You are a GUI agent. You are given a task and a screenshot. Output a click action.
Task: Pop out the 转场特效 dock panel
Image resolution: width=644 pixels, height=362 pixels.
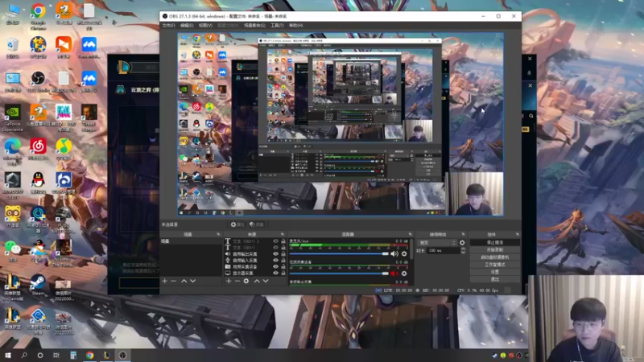tap(464, 234)
